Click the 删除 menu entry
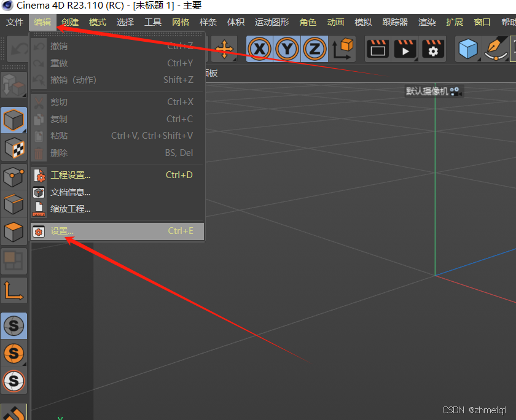 (x=117, y=153)
